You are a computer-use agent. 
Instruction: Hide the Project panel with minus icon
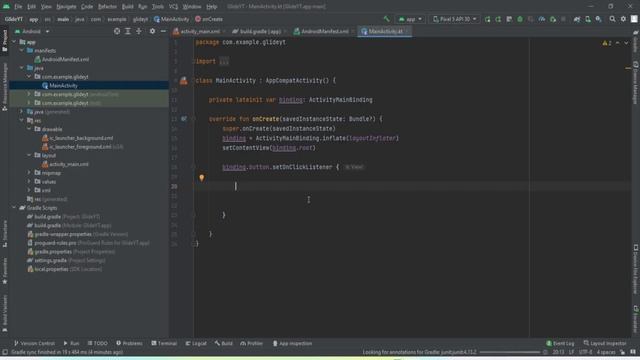coord(163,31)
